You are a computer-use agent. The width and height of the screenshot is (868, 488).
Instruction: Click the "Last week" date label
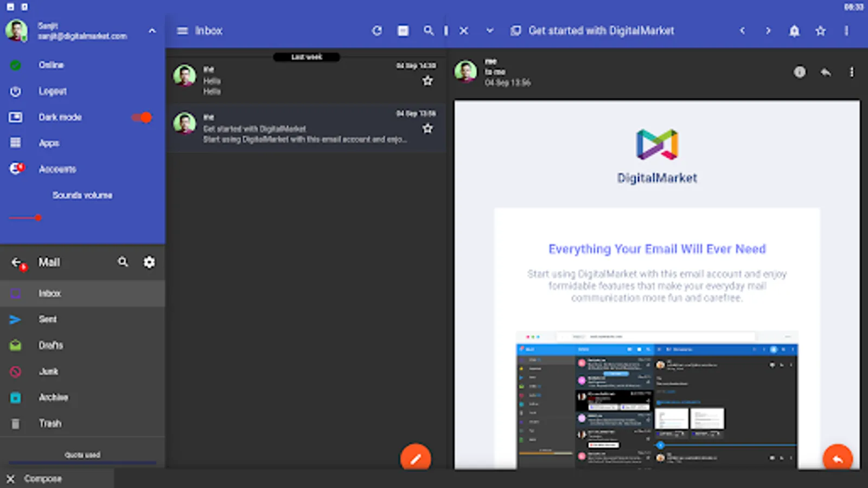[x=307, y=57]
